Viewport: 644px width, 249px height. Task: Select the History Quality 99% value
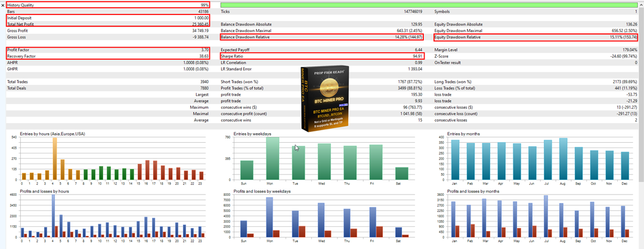tap(205, 5)
